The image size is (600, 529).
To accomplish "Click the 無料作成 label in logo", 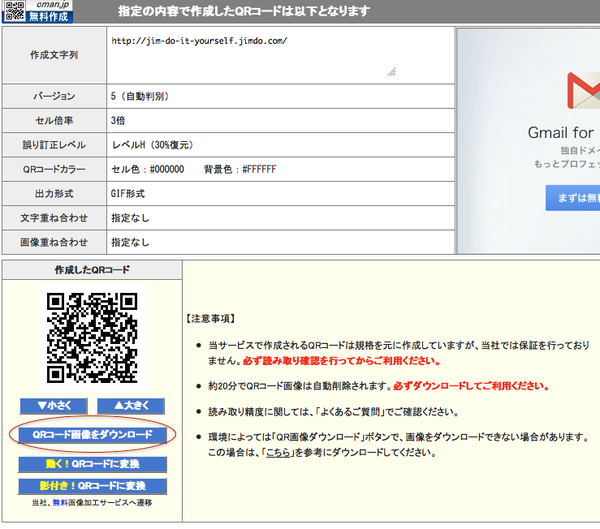I will click(49, 16).
